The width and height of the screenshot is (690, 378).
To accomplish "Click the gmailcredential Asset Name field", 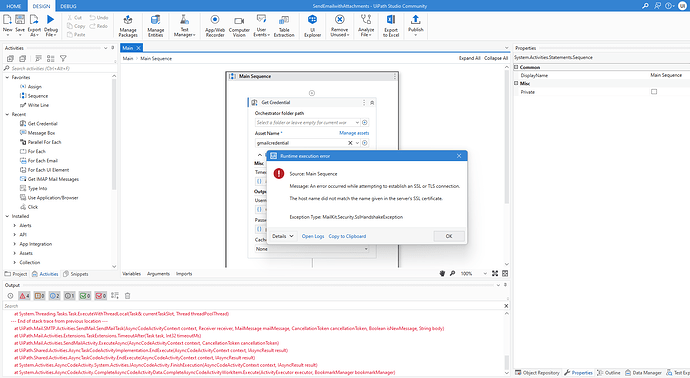I will tap(301, 143).
